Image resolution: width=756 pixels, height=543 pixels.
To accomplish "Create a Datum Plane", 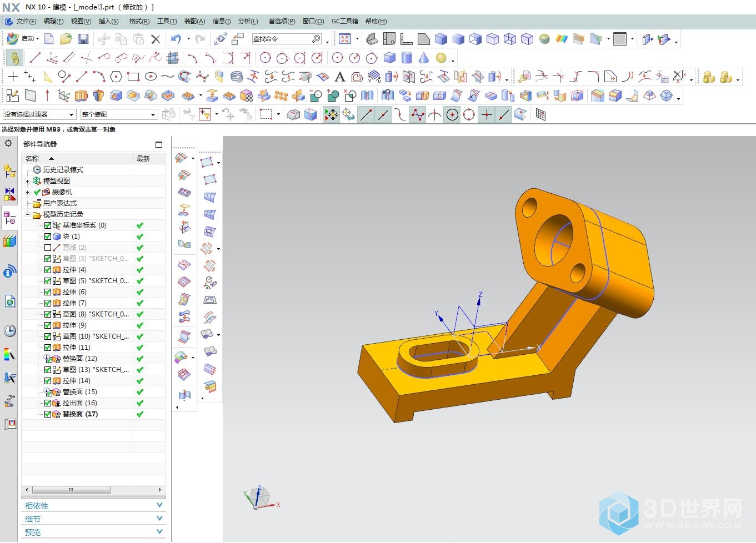I will tap(30, 95).
